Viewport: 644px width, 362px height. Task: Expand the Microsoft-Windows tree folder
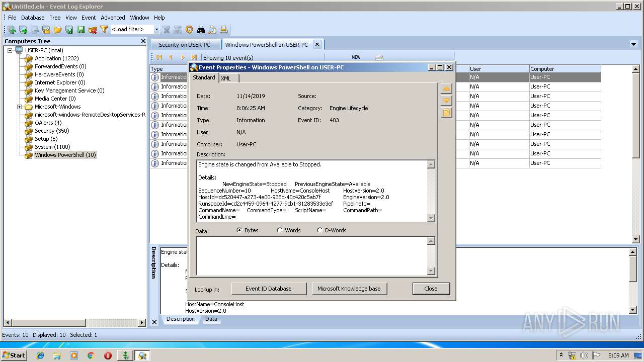tap(20, 107)
